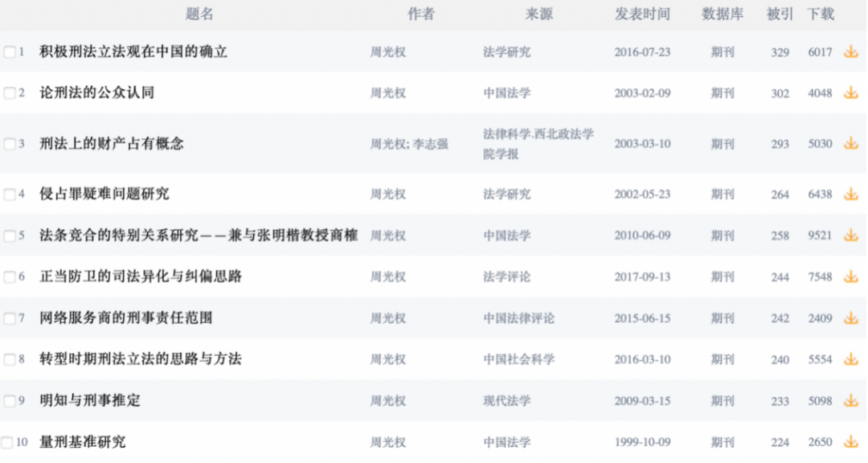Open source 现代法学
868x463 pixels.
(506, 400)
